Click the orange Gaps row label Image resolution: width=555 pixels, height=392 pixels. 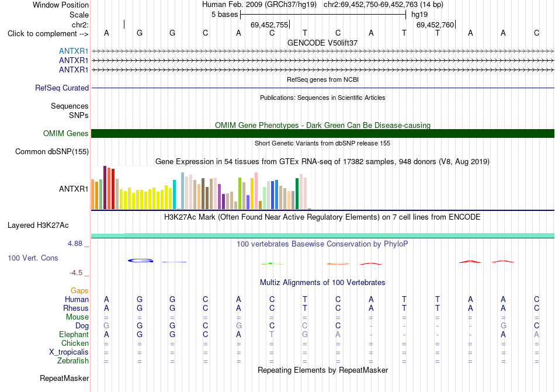tap(79, 290)
